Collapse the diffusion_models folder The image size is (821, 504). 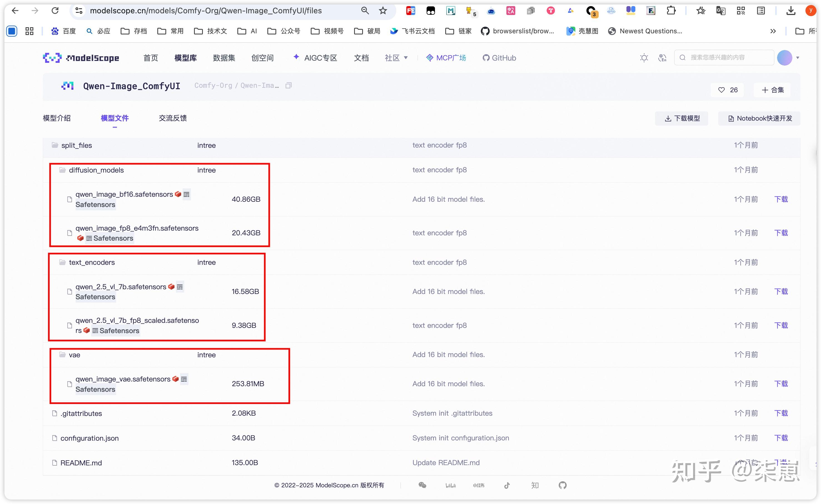96,170
